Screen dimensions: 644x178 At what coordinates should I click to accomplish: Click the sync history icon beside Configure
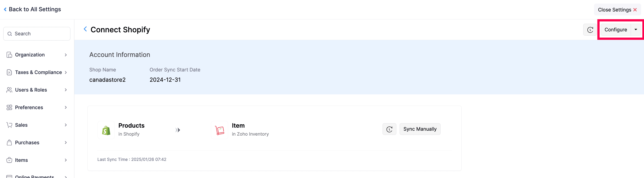(x=590, y=30)
